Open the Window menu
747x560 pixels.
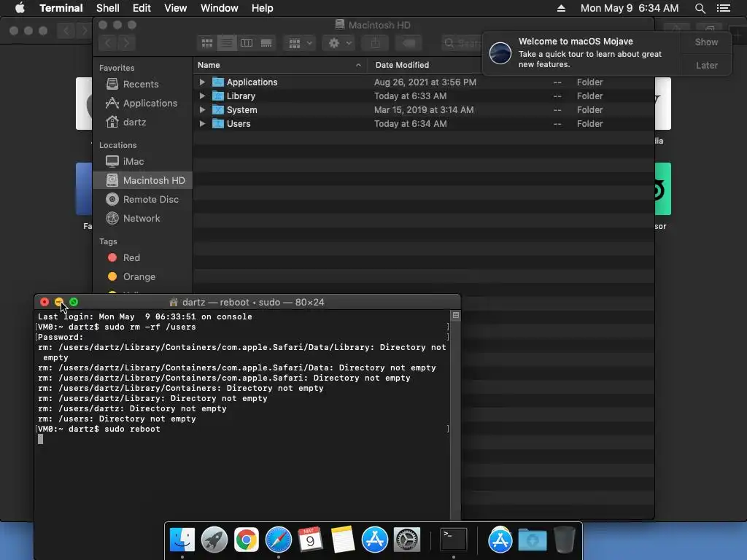coord(219,8)
